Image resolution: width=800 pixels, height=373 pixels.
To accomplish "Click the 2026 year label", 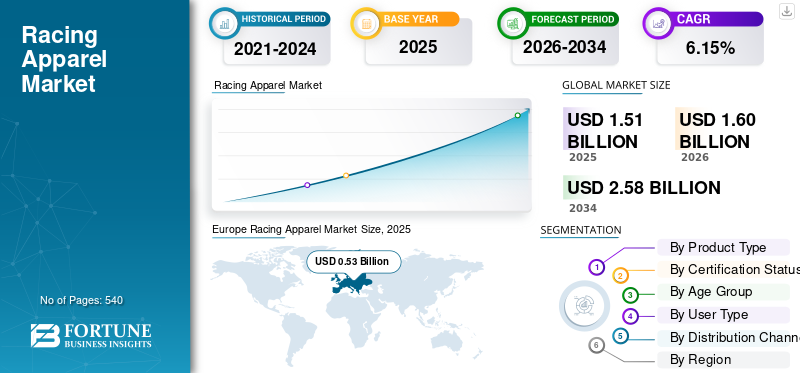I will (x=695, y=157).
